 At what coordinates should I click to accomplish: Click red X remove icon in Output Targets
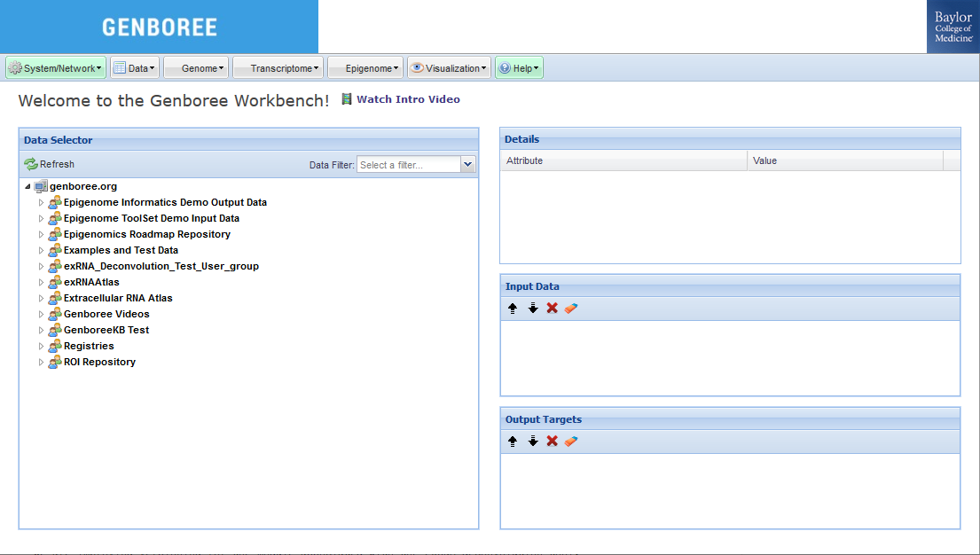pos(552,442)
